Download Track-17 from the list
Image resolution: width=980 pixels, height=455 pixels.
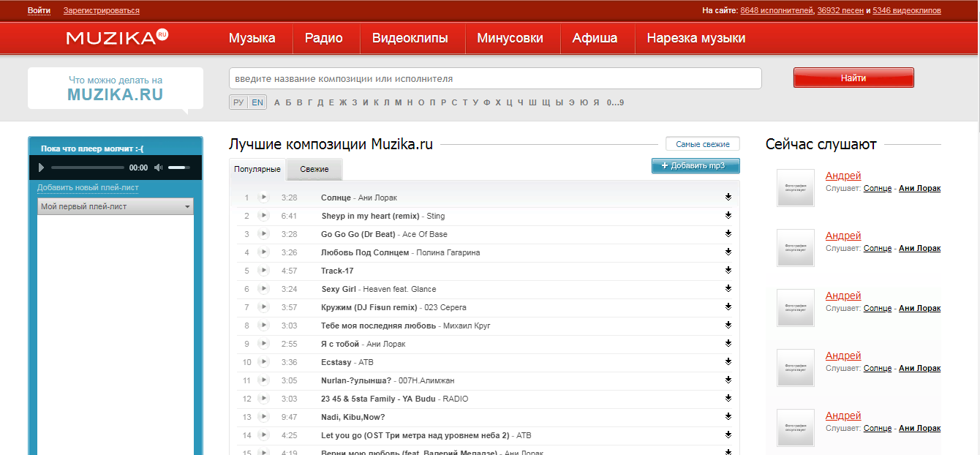[728, 271]
